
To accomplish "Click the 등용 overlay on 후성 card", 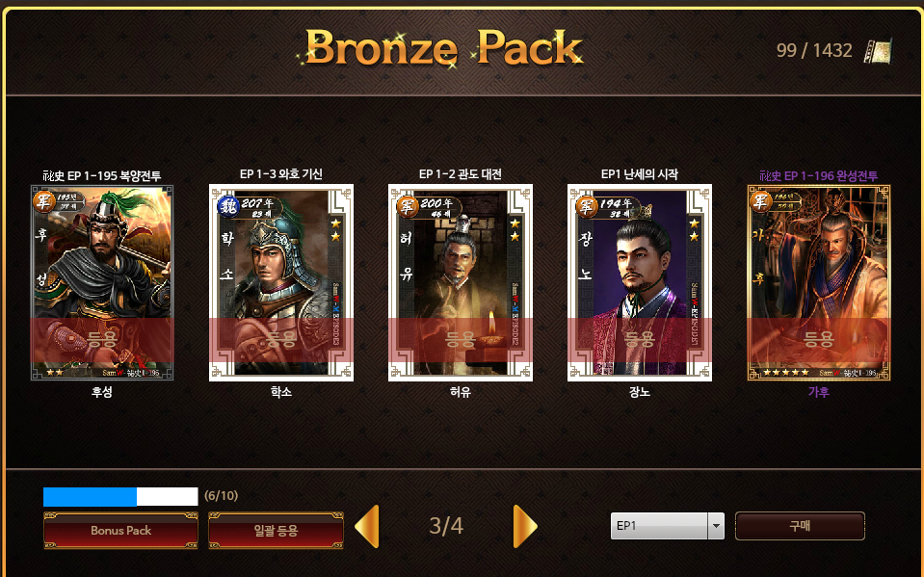I will click(102, 340).
